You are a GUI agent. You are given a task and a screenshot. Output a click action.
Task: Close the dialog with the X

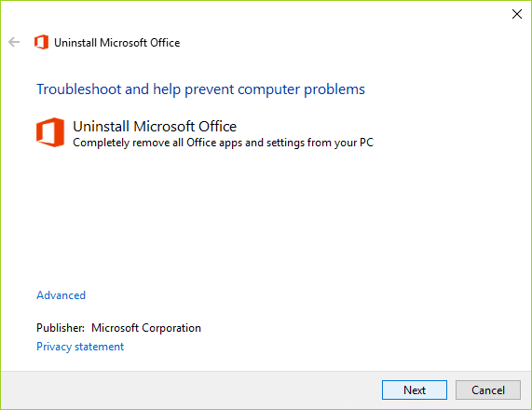click(517, 14)
